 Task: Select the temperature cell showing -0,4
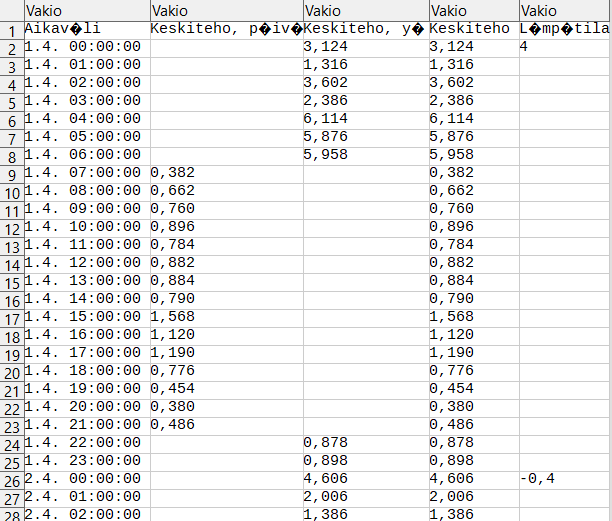tap(565, 479)
